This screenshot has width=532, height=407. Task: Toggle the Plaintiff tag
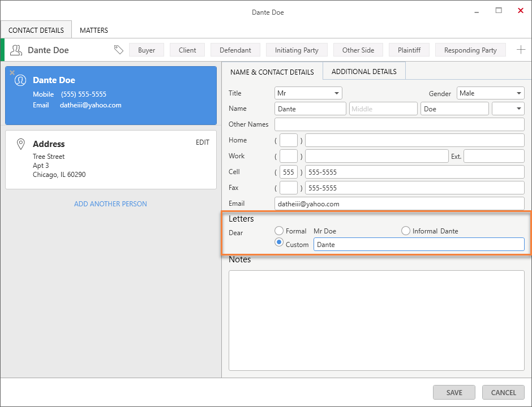click(409, 50)
